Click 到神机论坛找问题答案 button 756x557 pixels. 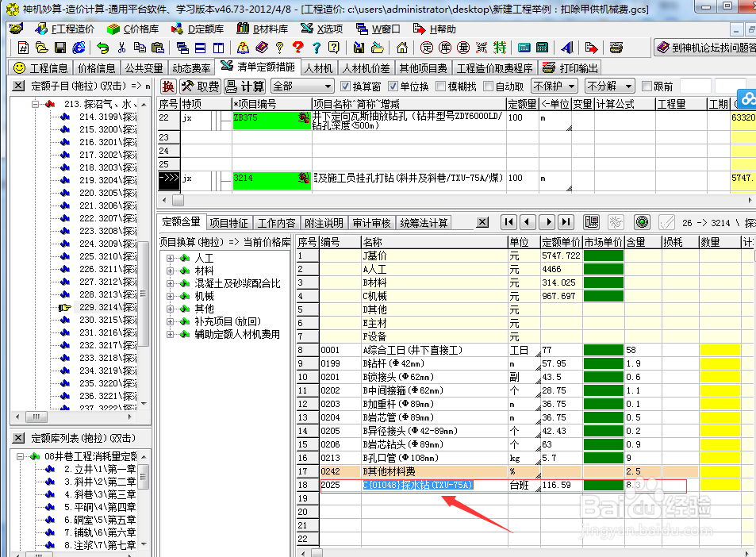coord(705,48)
